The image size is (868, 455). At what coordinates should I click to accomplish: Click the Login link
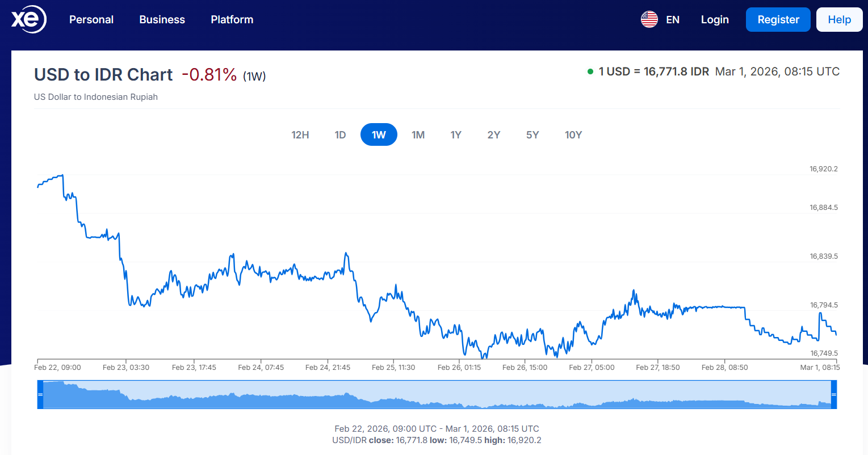[x=715, y=20]
